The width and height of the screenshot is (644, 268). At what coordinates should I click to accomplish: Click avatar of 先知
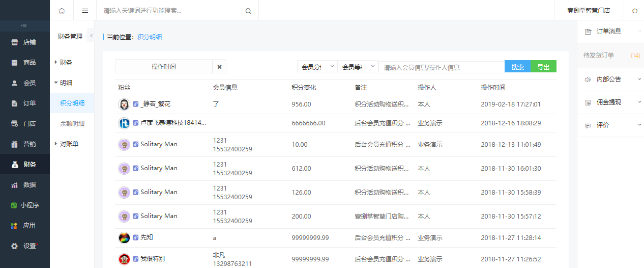point(124,237)
